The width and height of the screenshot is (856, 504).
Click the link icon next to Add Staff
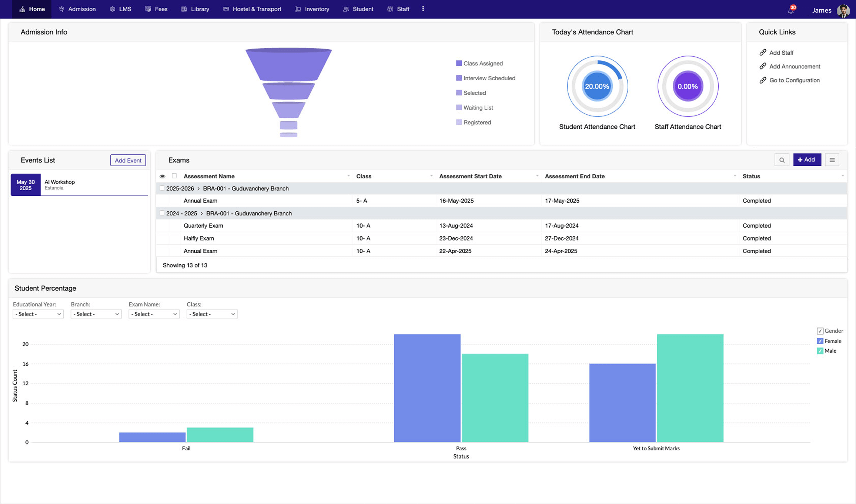pos(763,52)
